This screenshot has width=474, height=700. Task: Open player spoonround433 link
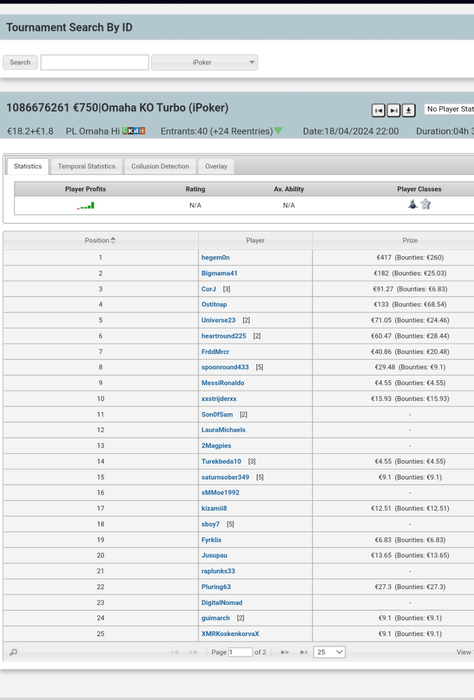225,367
